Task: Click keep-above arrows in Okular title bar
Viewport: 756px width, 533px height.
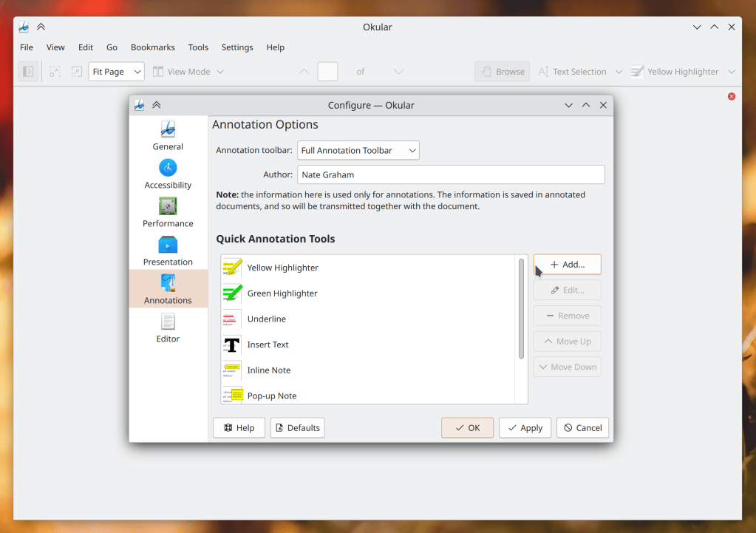Action: (x=41, y=27)
